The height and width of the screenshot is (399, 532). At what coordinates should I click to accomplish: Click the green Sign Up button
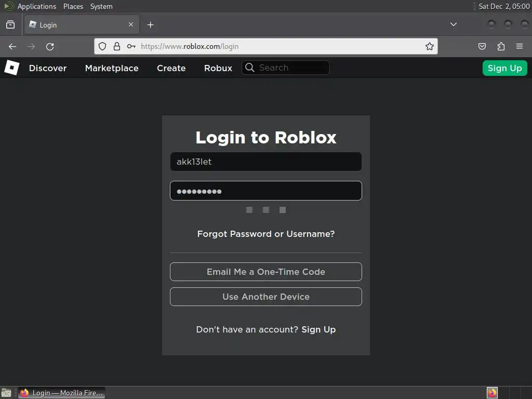(505, 68)
